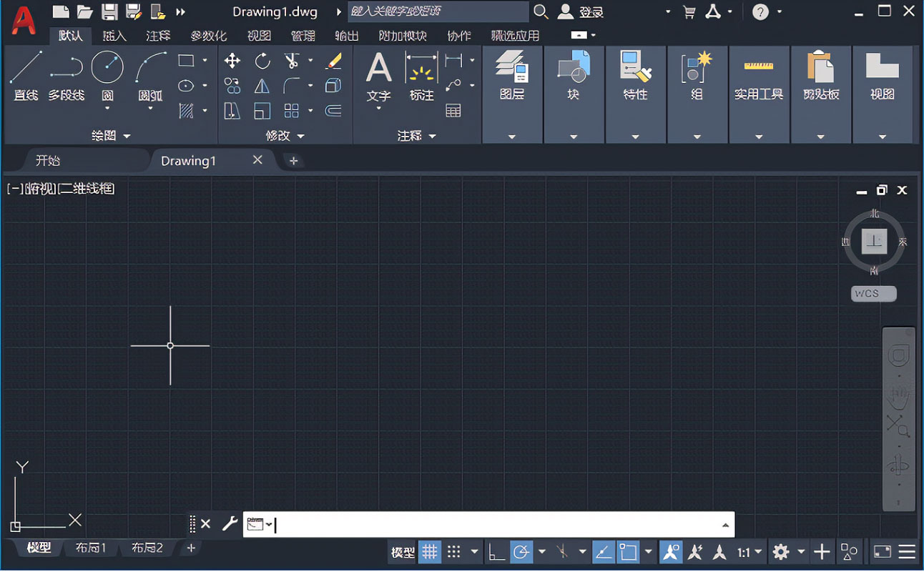This screenshot has height=572, width=924.
Task: Select the 多段线 (Polyline) tool
Action: 67,75
